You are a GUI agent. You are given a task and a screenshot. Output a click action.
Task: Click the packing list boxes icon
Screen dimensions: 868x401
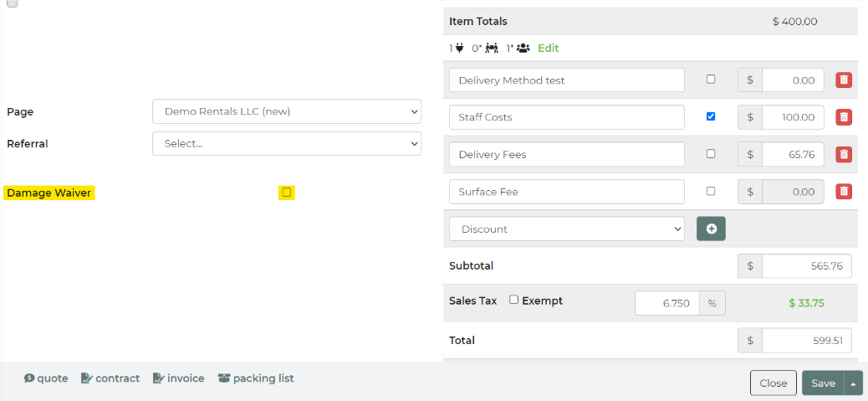223,378
